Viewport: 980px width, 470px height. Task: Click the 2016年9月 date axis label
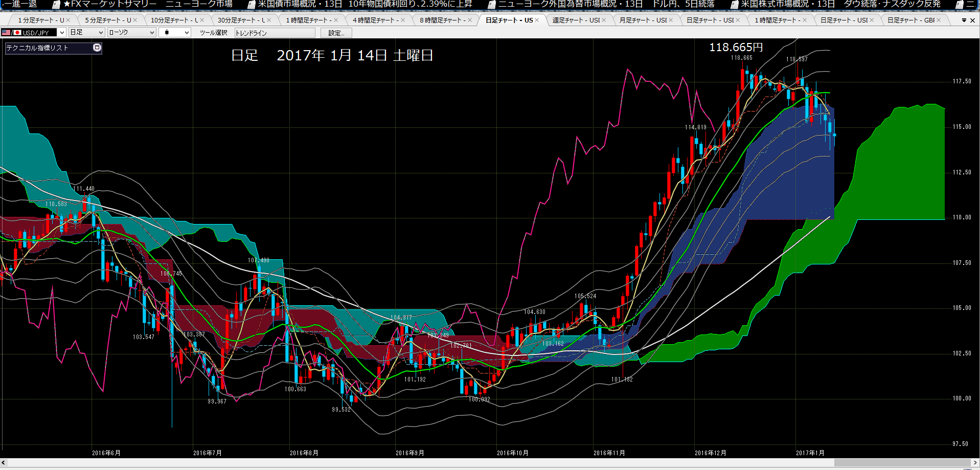tap(410, 453)
